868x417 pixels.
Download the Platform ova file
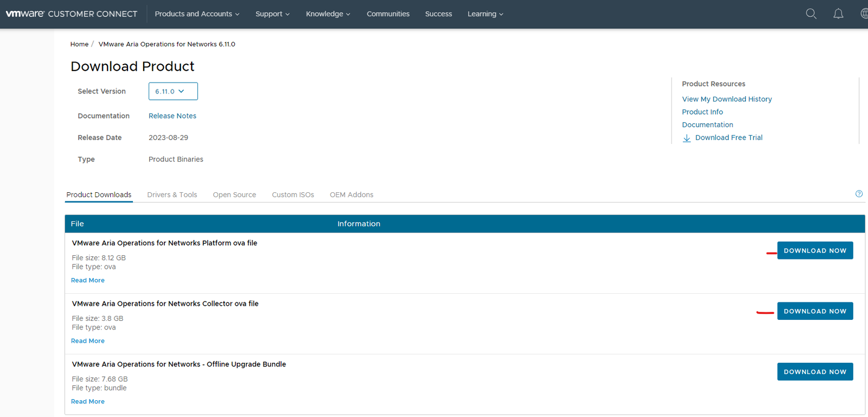tap(815, 250)
